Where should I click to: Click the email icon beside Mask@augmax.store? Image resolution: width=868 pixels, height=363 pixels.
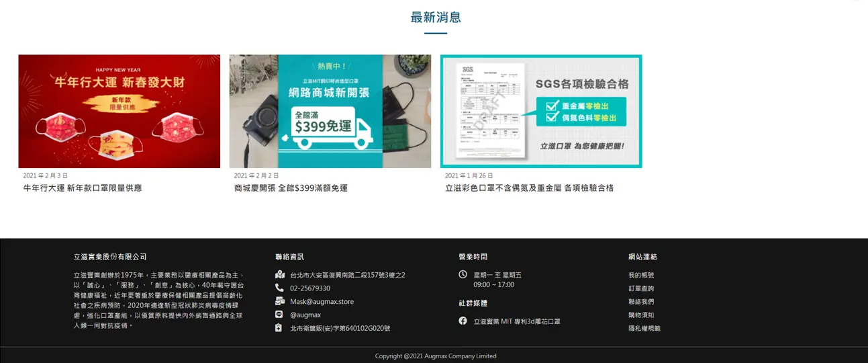279,301
